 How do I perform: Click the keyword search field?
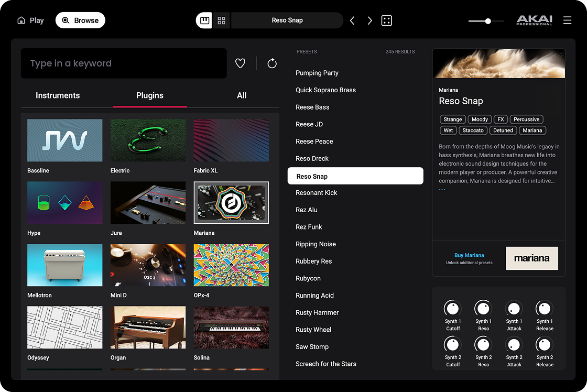tap(124, 63)
